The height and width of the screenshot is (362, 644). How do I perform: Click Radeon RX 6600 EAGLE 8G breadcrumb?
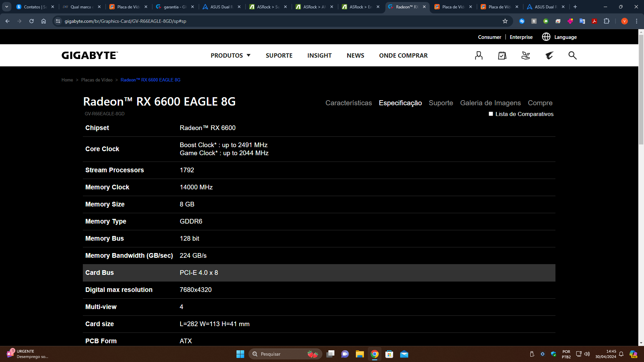tap(150, 80)
